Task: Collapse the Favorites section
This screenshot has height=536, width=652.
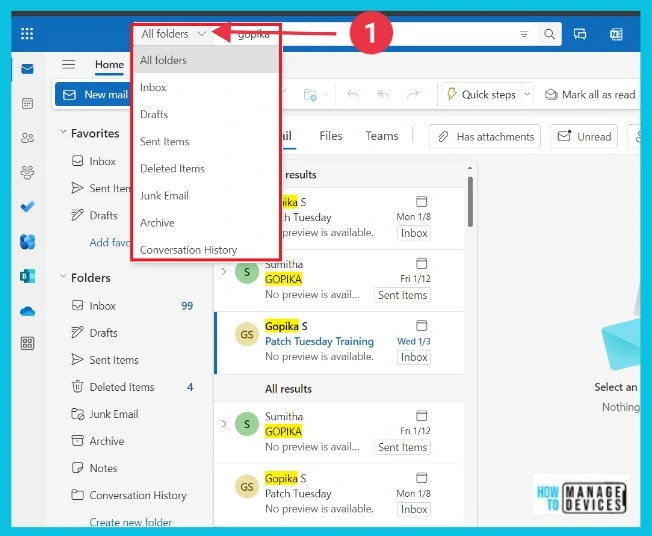Action: tap(64, 133)
